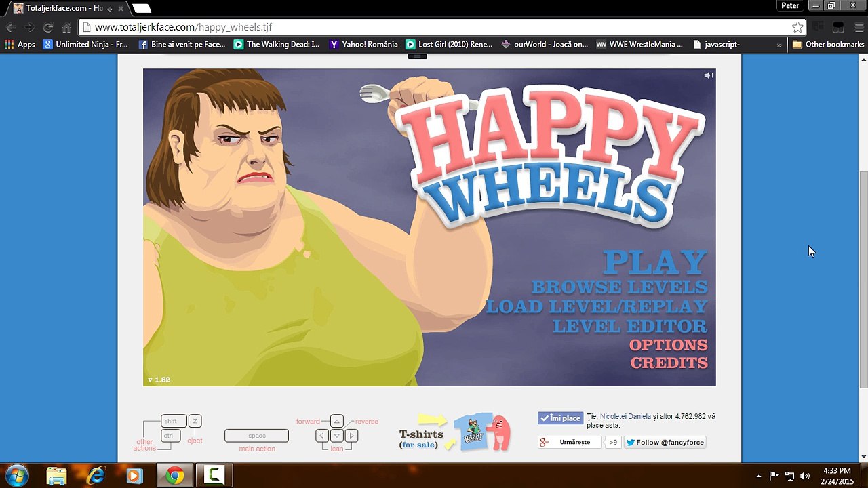Open a new browser tab
Image resolution: width=868 pixels, height=488 pixels.
pyautogui.click(x=141, y=8)
